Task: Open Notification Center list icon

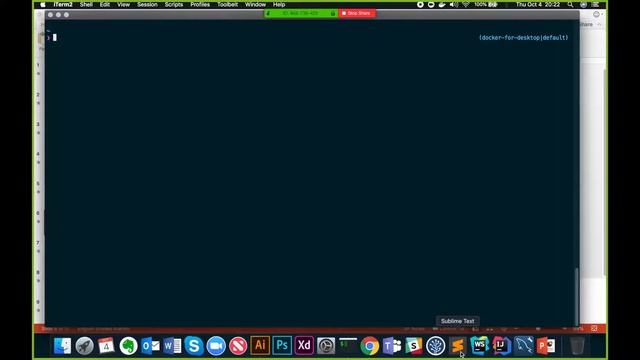Action: [x=596, y=4]
